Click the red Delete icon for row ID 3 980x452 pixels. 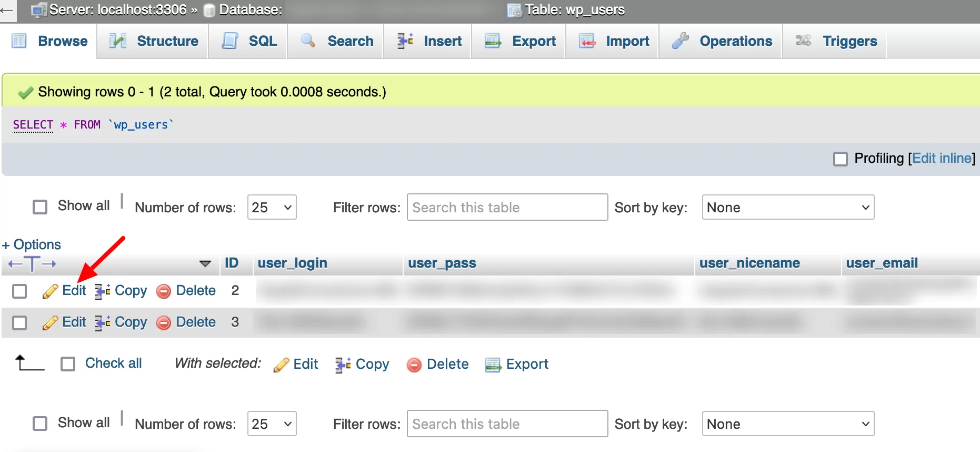click(164, 322)
